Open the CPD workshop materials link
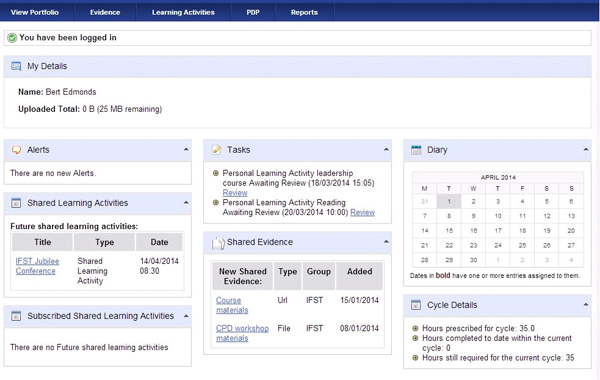The width and height of the screenshot is (600, 380). tap(242, 333)
